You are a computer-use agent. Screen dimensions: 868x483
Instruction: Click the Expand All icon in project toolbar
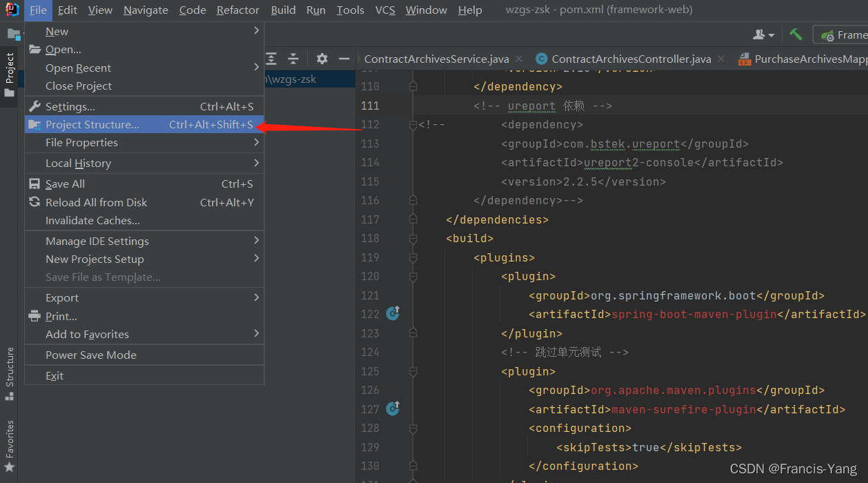click(x=272, y=59)
